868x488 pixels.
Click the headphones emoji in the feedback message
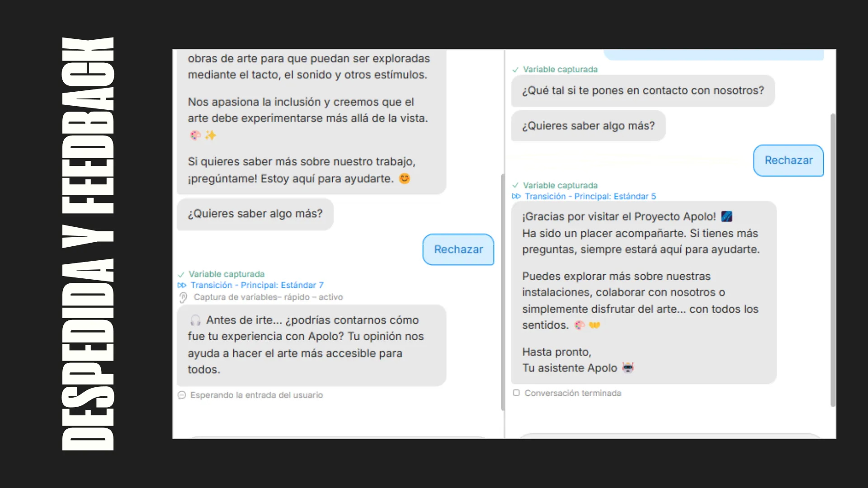click(x=195, y=320)
